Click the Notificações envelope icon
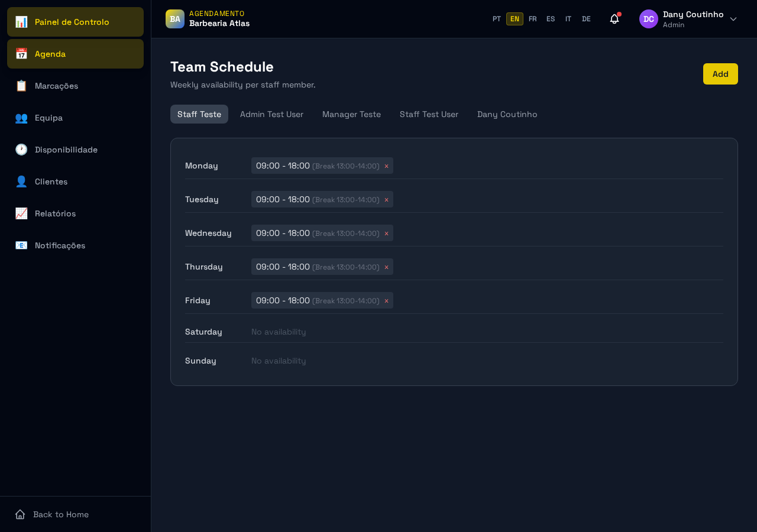Viewport: 757px width, 532px height. (x=21, y=245)
